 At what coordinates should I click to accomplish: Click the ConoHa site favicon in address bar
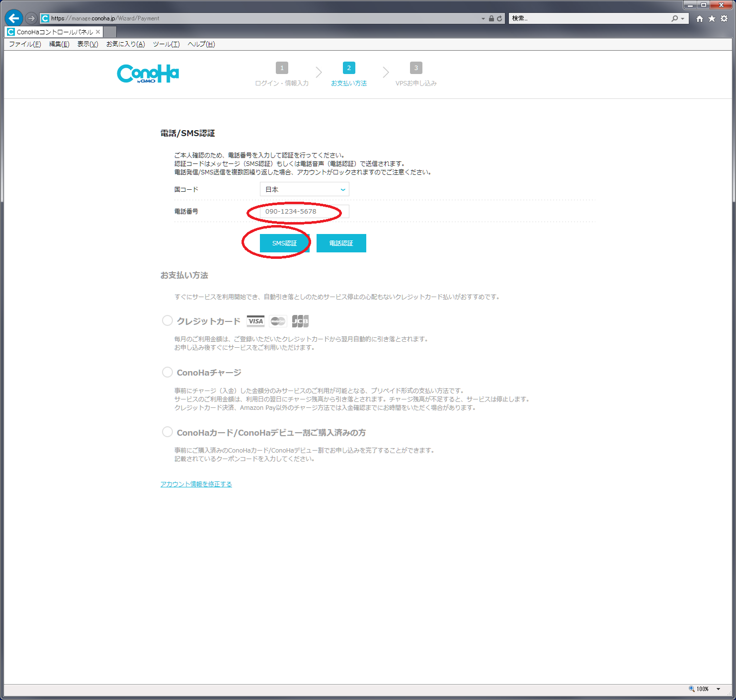click(x=45, y=18)
